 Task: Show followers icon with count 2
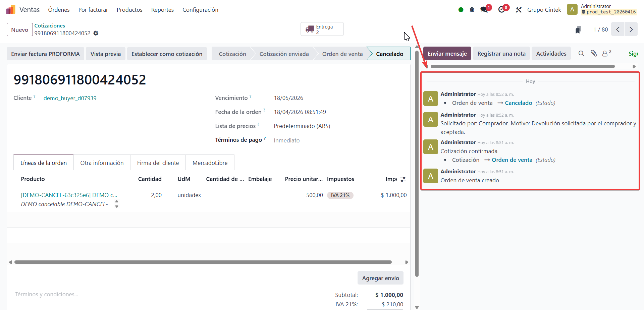pos(606,53)
